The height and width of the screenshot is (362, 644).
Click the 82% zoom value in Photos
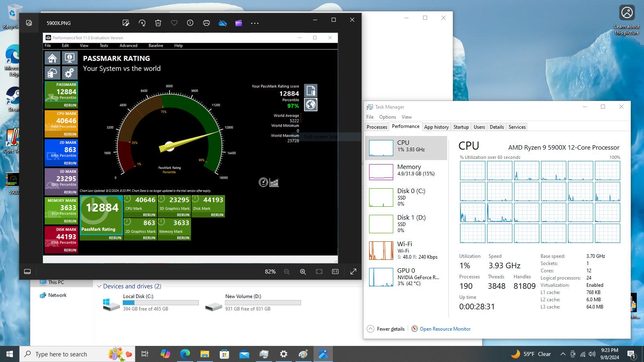(270, 271)
